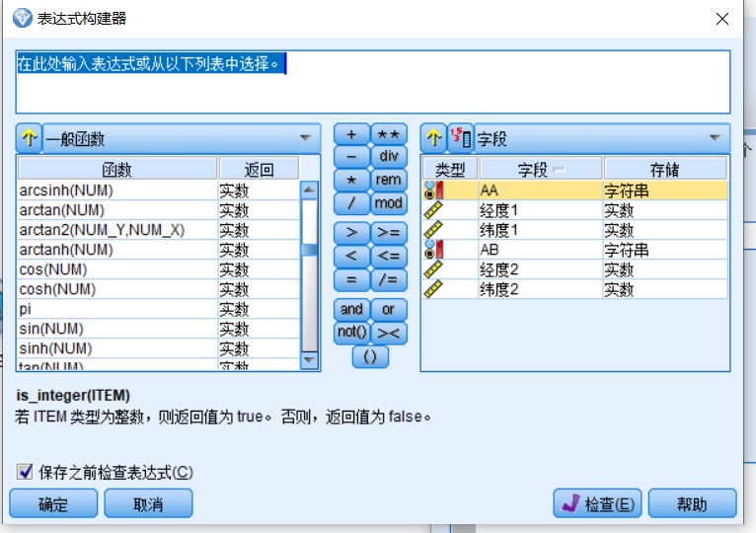The height and width of the screenshot is (533, 756).
Task: Click the plus operator button
Action: (351, 134)
